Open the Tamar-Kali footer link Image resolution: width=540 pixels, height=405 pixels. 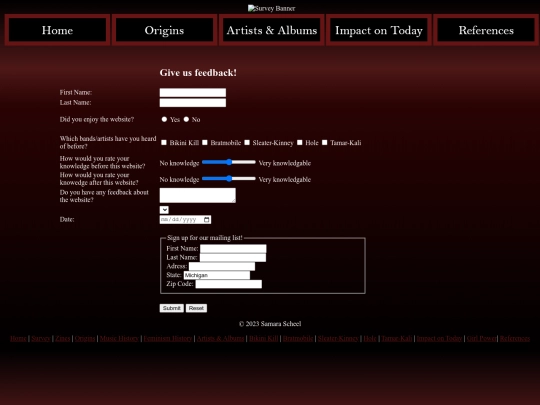[396, 339]
